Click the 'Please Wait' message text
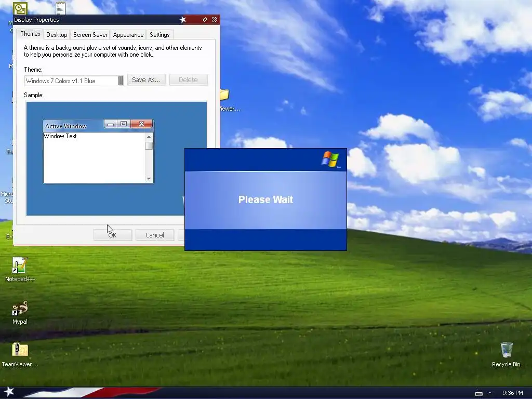This screenshot has width=532, height=399. click(265, 199)
